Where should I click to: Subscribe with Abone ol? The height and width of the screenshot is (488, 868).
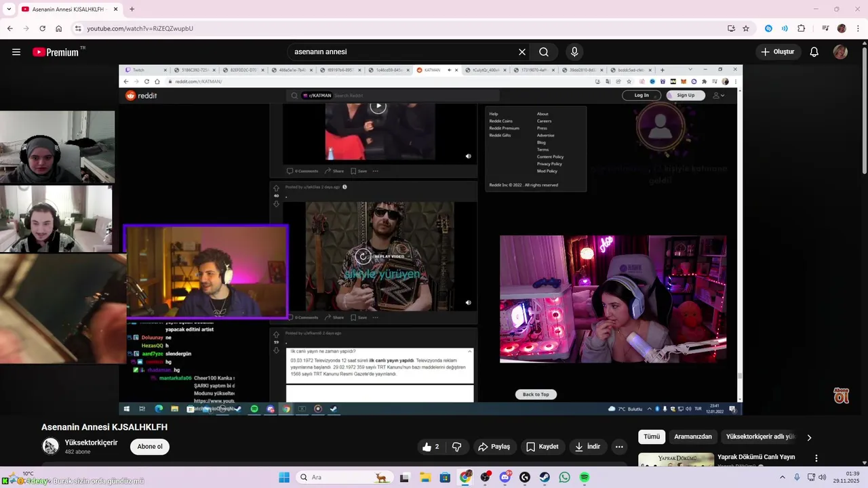tap(150, 447)
